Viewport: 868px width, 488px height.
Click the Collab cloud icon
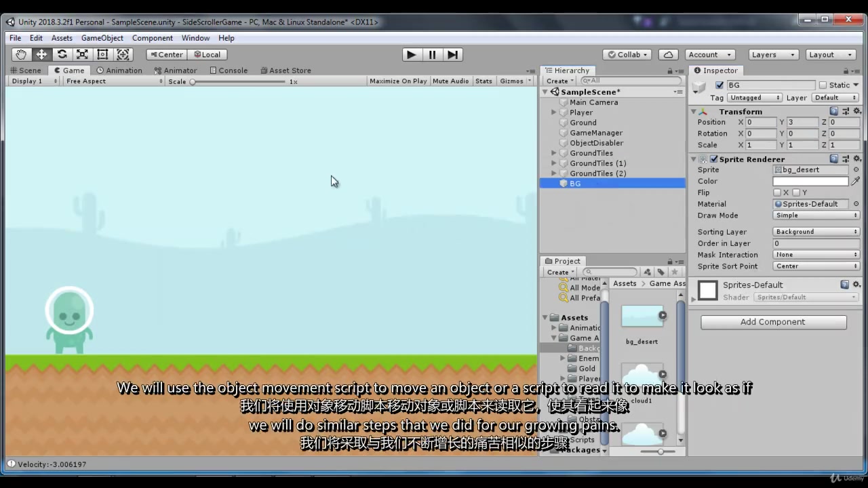click(x=669, y=54)
